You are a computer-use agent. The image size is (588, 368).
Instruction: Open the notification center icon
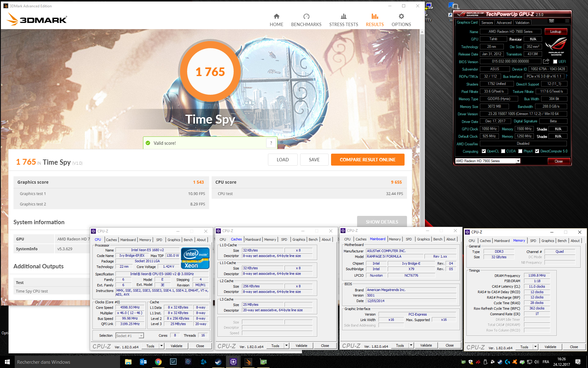[x=578, y=362]
